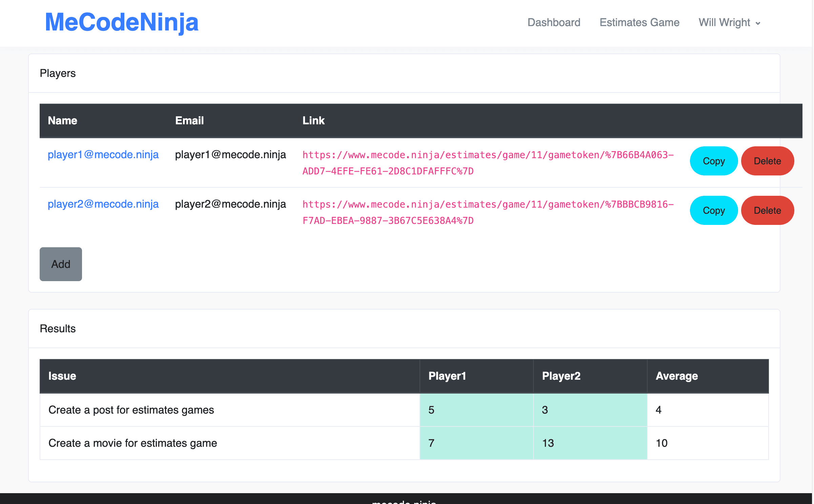Copy player2's game link
Image resolution: width=814 pixels, height=504 pixels.
[x=713, y=210]
